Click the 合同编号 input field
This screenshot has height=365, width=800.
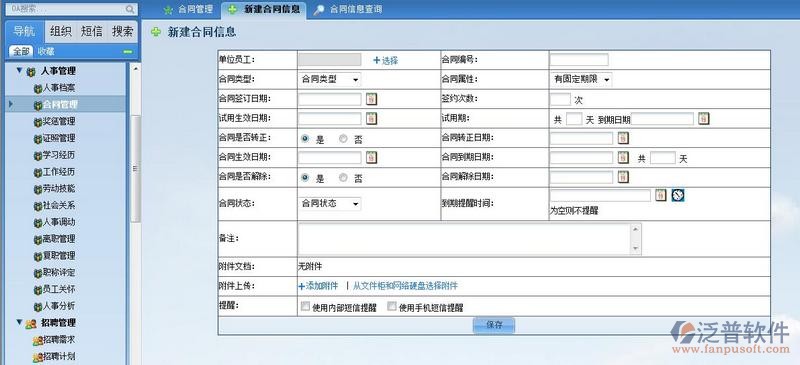(x=579, y=60)
